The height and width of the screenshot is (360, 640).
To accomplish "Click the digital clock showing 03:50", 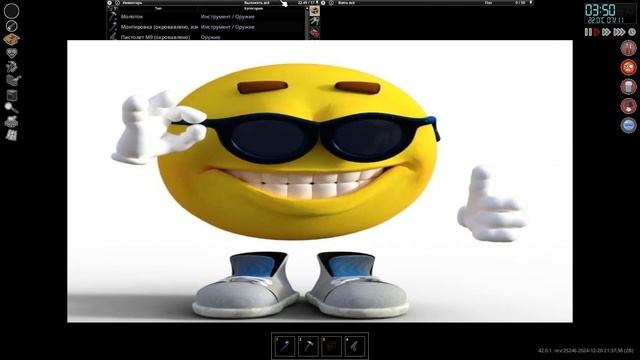I will (600, 10).
